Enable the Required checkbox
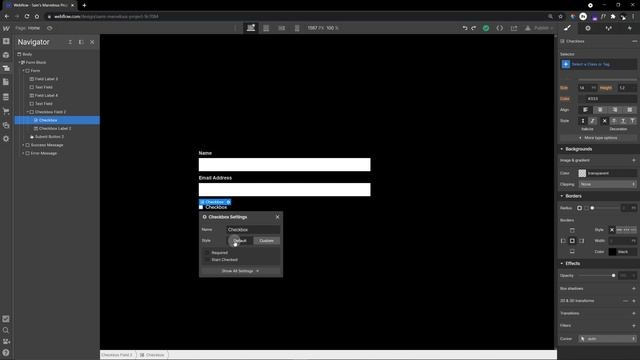This screenshot has width=640, height=360. pos(207,253)
